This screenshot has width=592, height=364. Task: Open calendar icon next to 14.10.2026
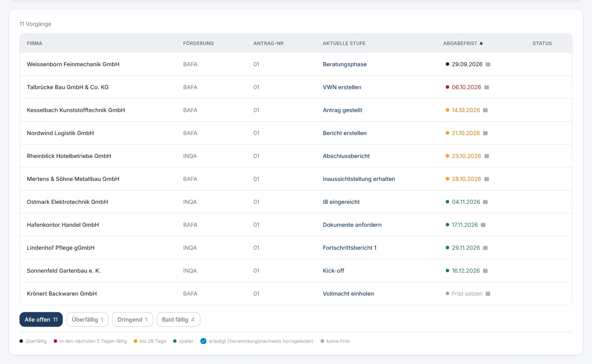pos(485,110)
